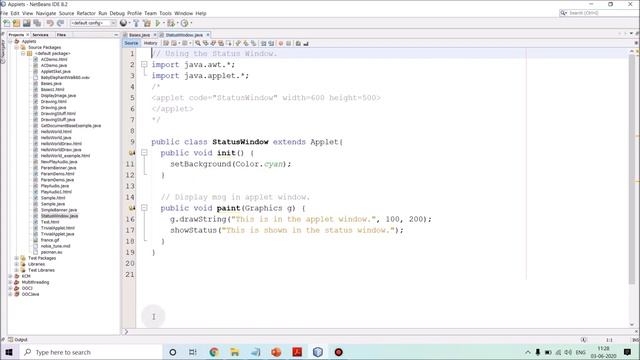Click the editor vertical scrollbar
640x360 pixels.
click(632, 169)
